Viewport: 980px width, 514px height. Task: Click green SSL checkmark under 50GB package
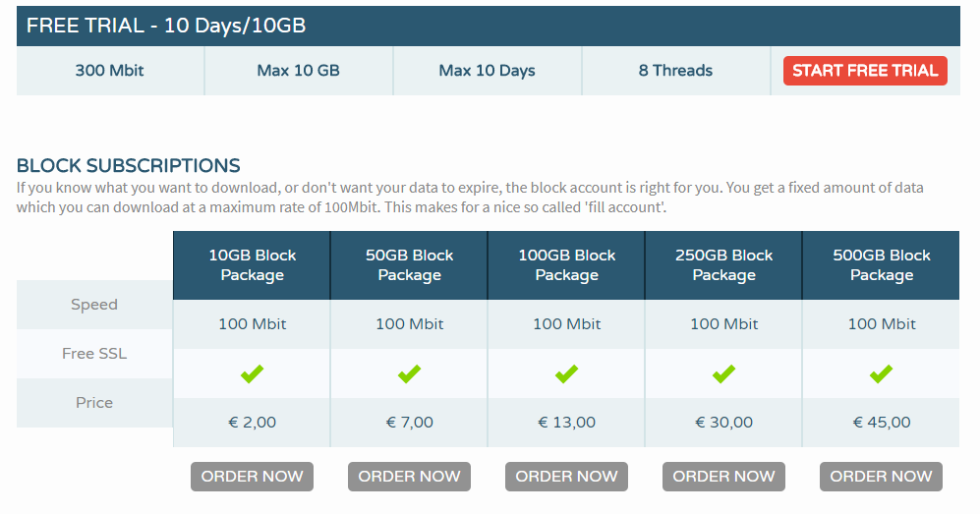(x=409, y=373)
